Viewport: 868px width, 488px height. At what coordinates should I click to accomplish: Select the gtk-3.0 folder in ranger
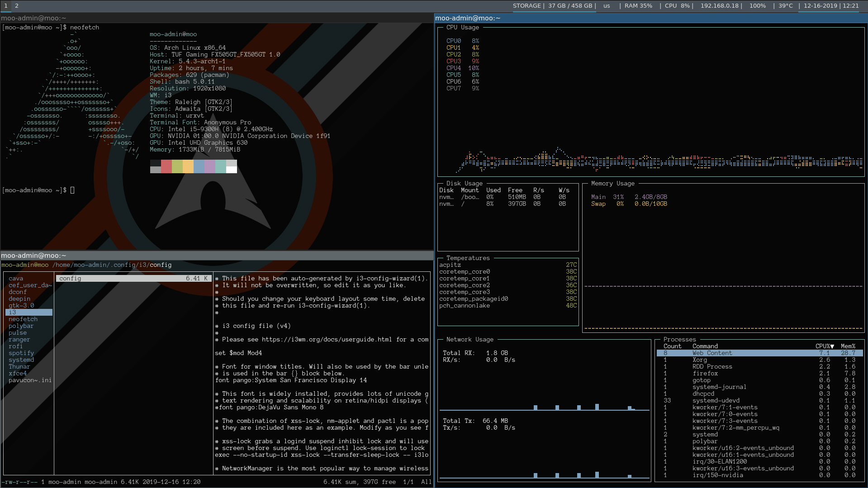29,306
